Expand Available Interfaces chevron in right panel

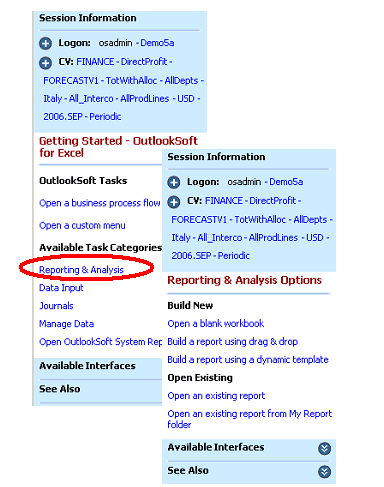click(x=324, y=448)
